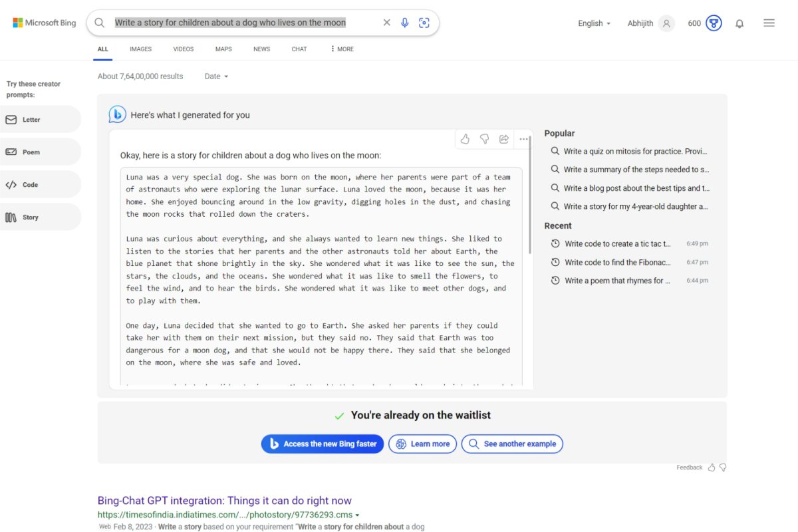798x532 pixels.
Task: Switch to the ALL results tab
Action: pos(102,49)
